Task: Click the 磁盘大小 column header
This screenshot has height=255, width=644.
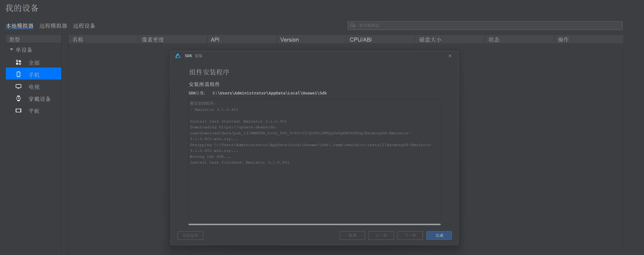Action: tap(450, 39)
